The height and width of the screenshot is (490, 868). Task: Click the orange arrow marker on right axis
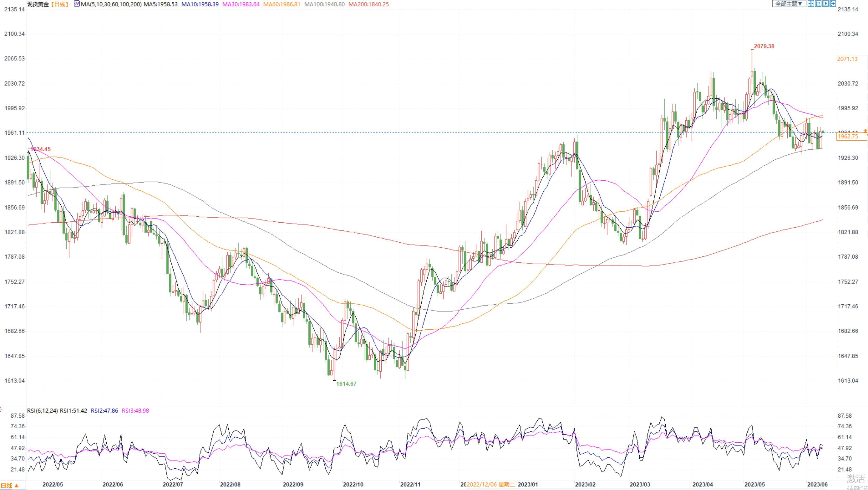click(x=865, y=131)
